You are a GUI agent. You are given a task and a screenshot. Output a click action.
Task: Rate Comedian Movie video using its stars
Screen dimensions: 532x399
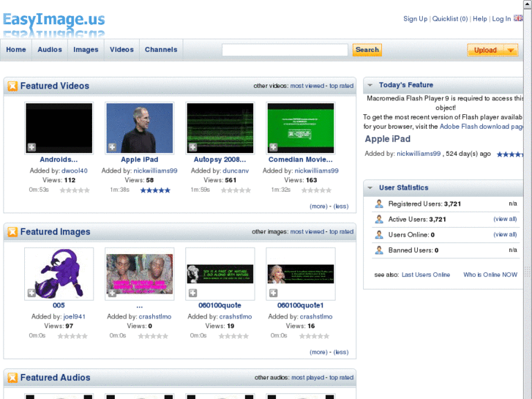tap(316, 190)
